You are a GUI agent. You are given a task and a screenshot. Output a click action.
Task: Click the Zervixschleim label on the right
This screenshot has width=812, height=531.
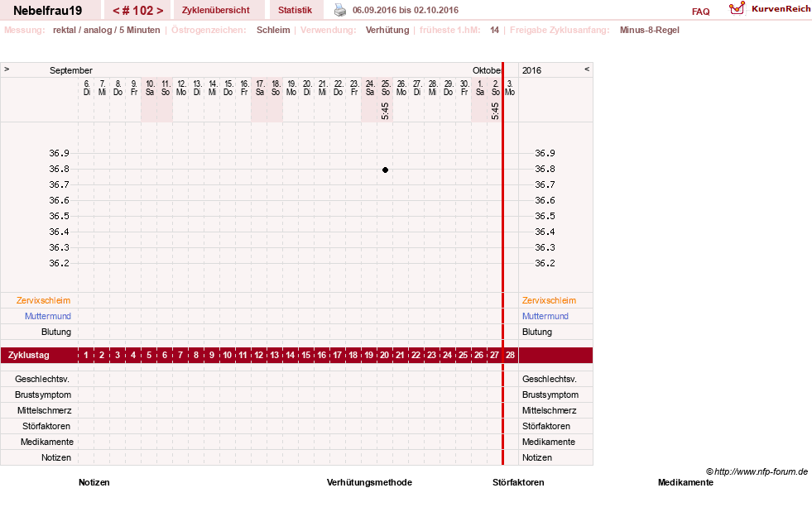[549, 300]
